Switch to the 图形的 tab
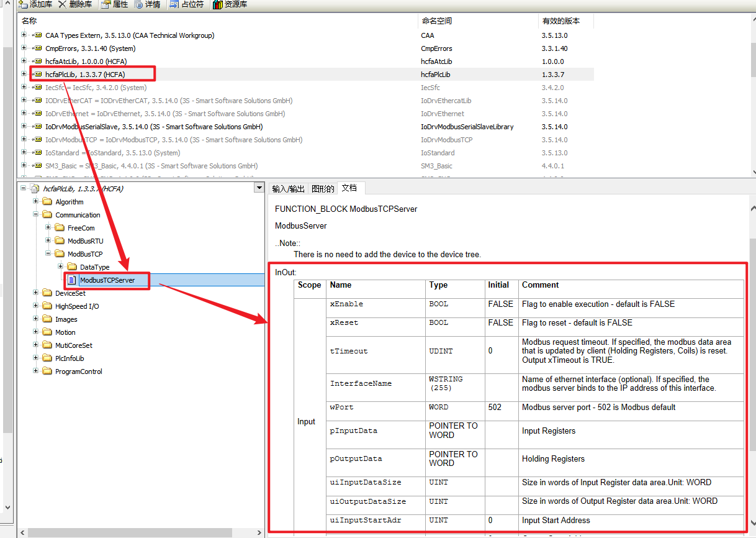 click(323, 189)
